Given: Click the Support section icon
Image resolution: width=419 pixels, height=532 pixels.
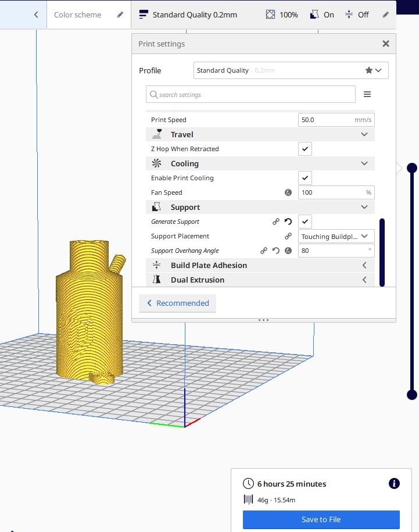Looking at the screenshot, I should 157,206.
